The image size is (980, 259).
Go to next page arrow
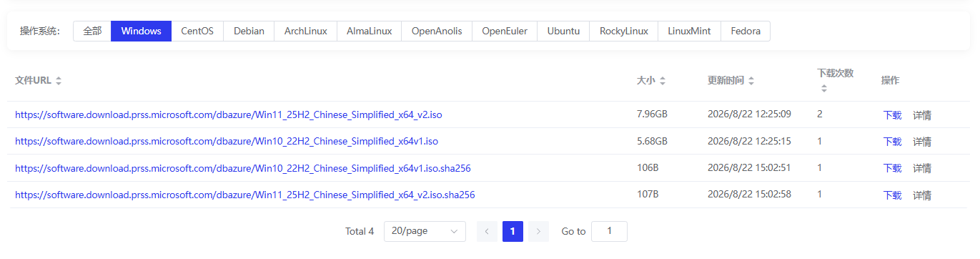539,231
